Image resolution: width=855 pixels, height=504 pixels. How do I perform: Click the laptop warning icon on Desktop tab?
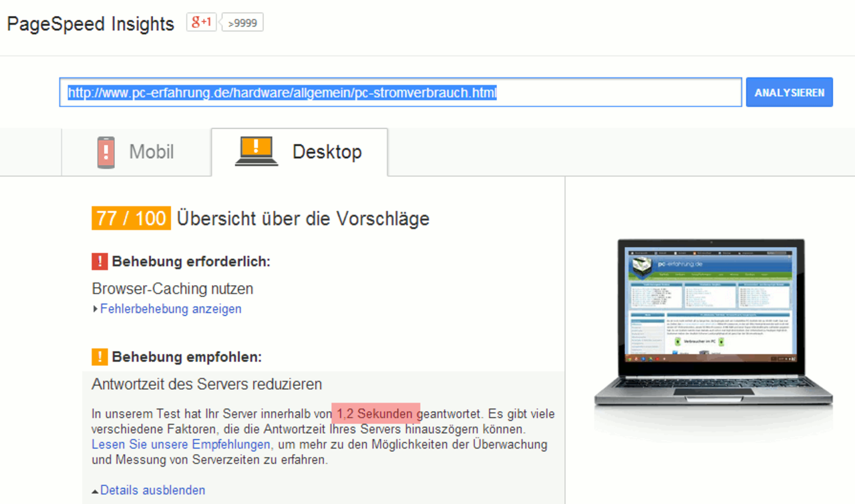pos(256,151)
